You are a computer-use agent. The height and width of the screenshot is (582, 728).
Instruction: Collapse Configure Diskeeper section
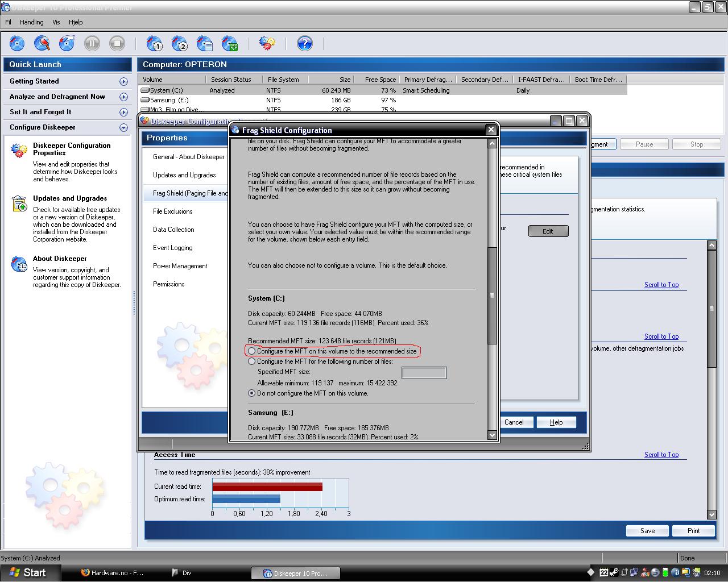pyautogui.click(x=123, y=128)
